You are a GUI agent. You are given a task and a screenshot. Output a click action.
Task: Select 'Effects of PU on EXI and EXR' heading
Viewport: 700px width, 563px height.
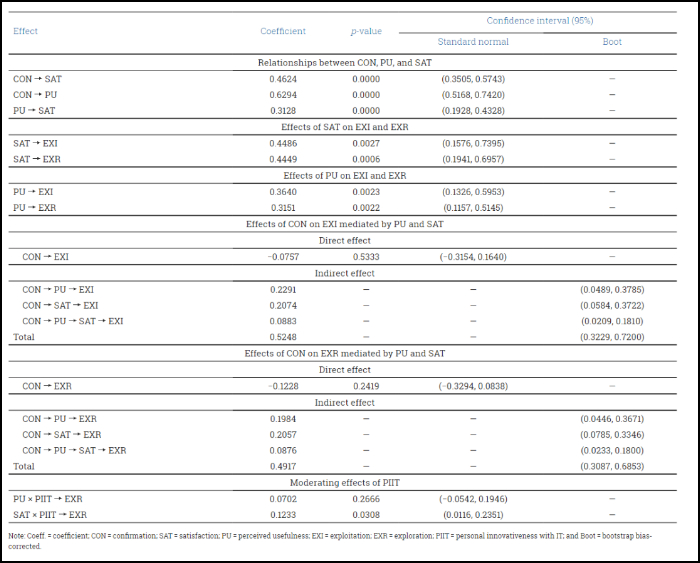pos(345,176)
